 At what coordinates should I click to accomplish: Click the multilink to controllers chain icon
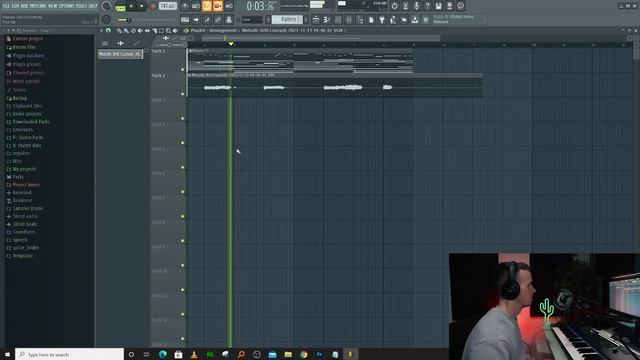pyautogui.click(x=218, y=20)
